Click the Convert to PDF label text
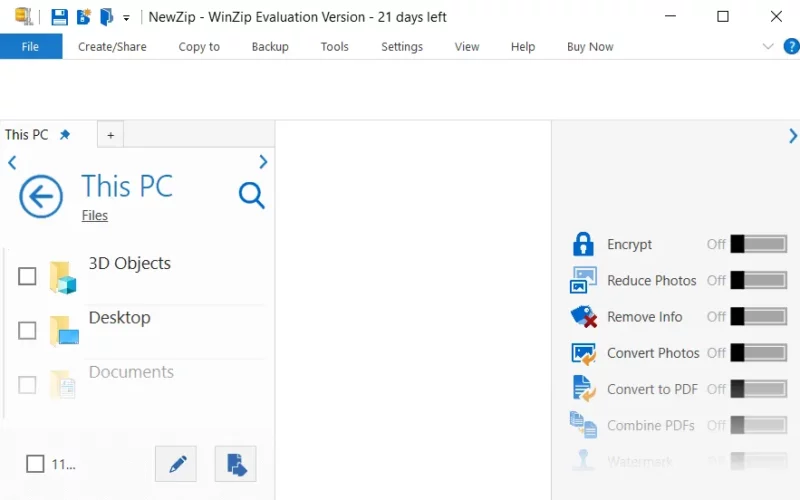The width and height of the screenshot is (800, 500). pyautogui.click(x=652, y=389)
